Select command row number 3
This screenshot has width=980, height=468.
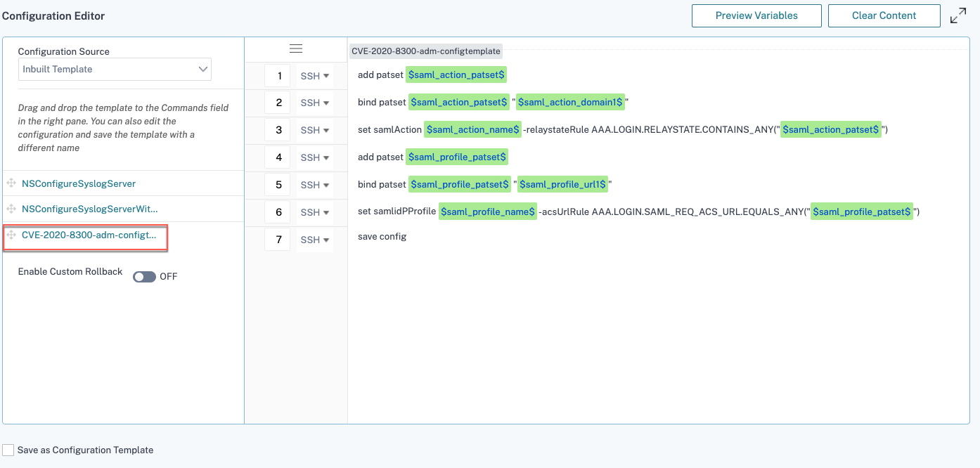coord(278,130)
